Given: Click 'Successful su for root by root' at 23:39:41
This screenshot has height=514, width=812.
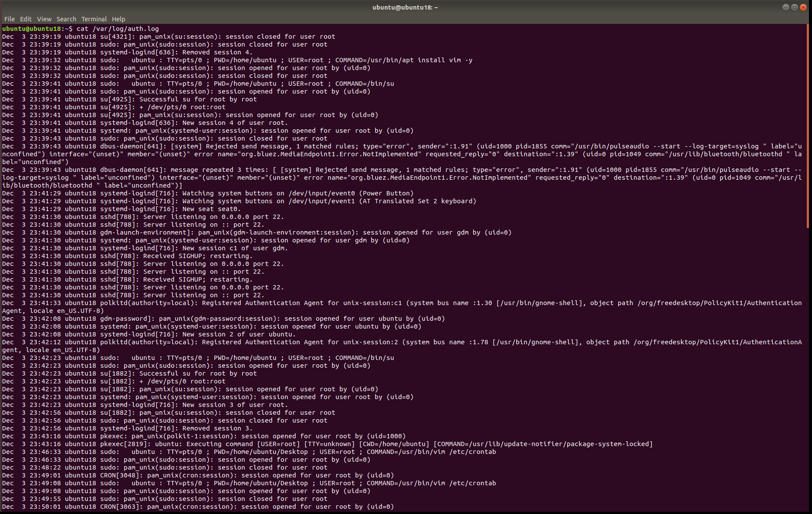Looking at the screenshot, I should pos(198,99).
